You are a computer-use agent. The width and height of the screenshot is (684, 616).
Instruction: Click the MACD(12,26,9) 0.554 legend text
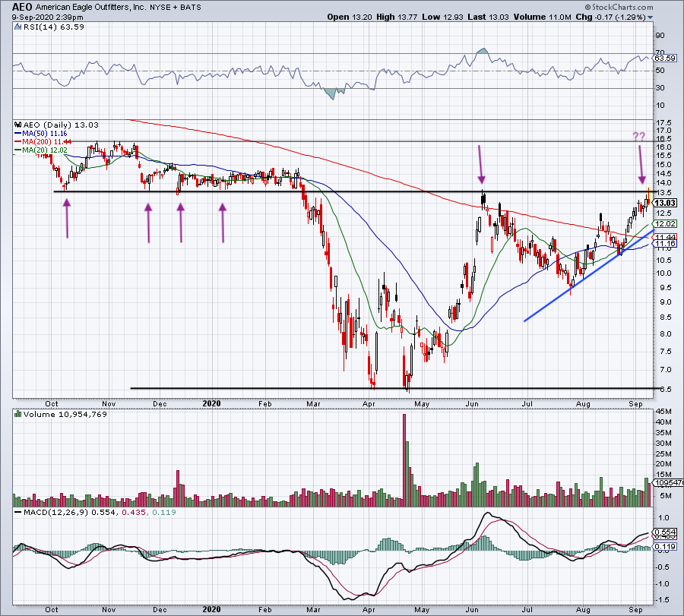pyautogui.click(x=70, y=512)
